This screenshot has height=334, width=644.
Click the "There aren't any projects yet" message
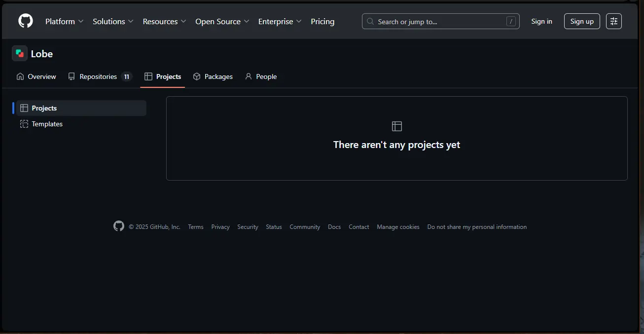[396, 145]
